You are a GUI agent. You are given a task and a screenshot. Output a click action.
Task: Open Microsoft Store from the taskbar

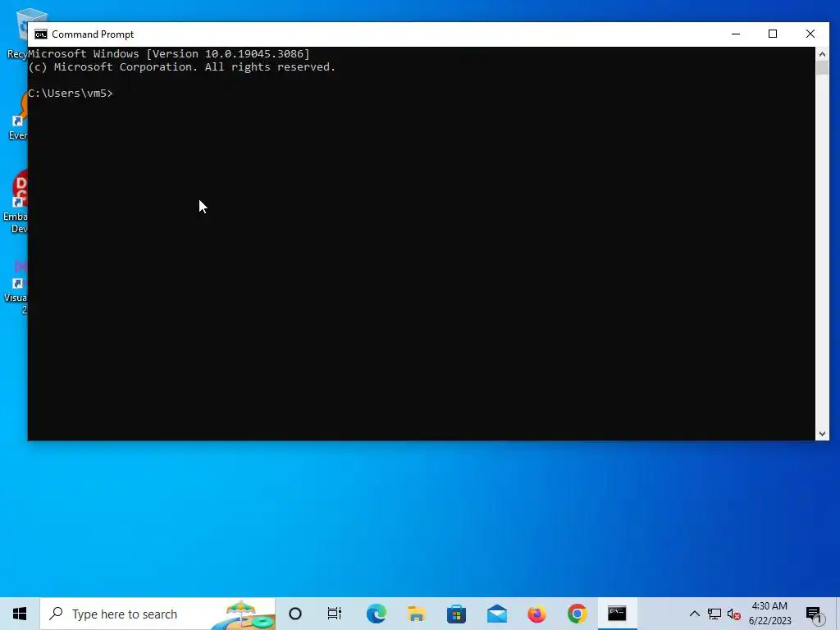coord(456,614)
